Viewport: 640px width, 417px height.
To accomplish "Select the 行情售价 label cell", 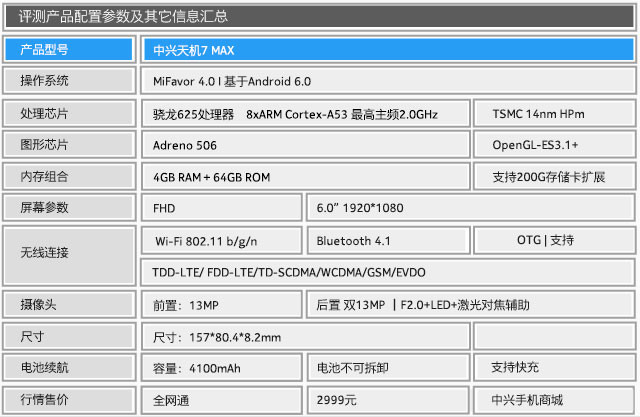I will [x=69, y=399].
